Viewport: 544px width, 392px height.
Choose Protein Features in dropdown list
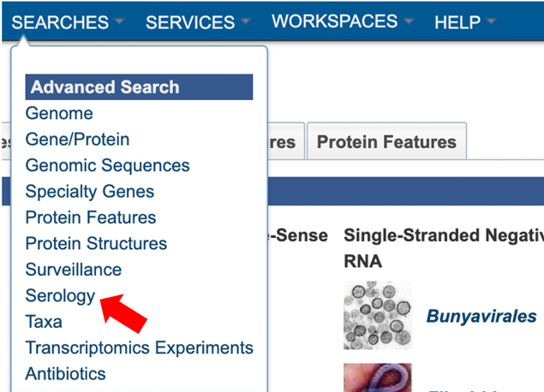click(x=91, y=217)
